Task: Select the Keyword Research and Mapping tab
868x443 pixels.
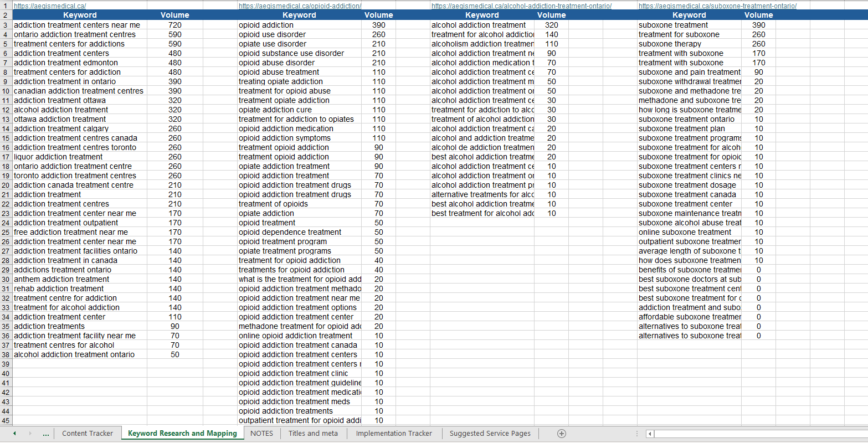Action: [x=182, y=434]
